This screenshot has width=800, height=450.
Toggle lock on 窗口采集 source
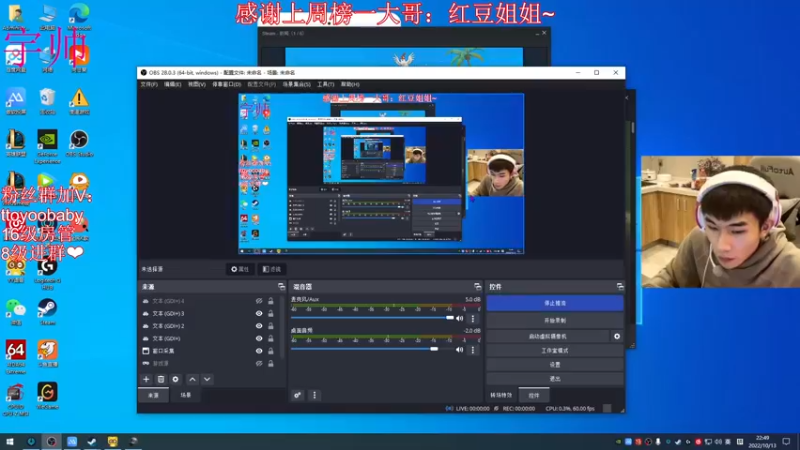coord(271,351)
